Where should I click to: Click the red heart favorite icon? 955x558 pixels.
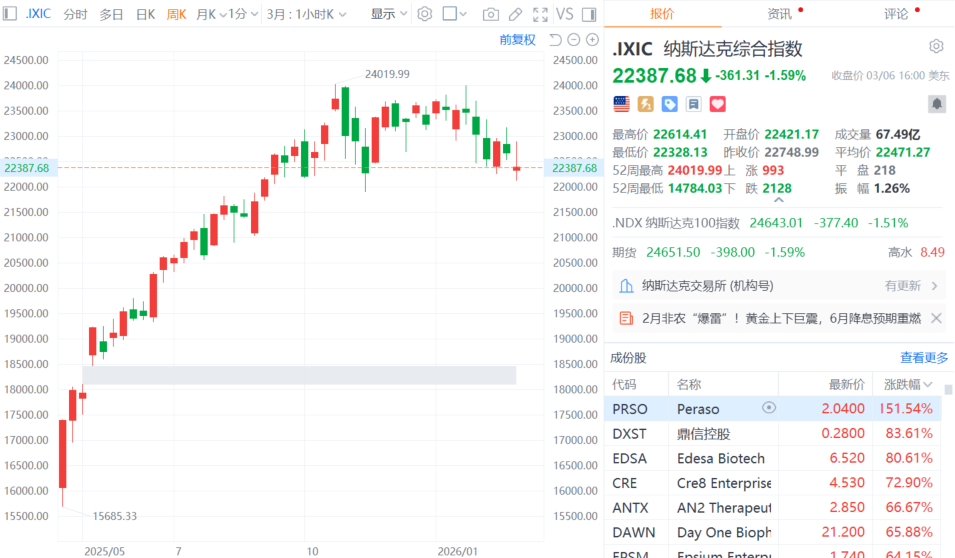(717, 104)
